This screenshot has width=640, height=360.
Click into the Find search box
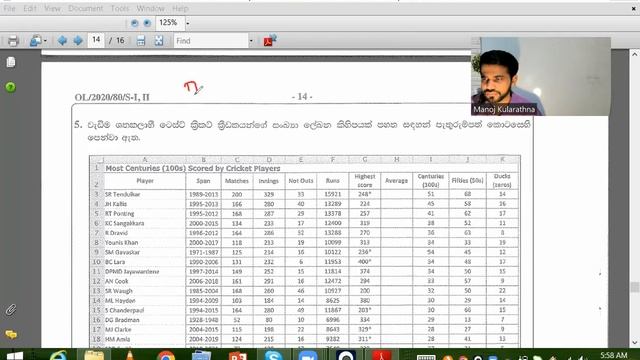tap(211, 41)
